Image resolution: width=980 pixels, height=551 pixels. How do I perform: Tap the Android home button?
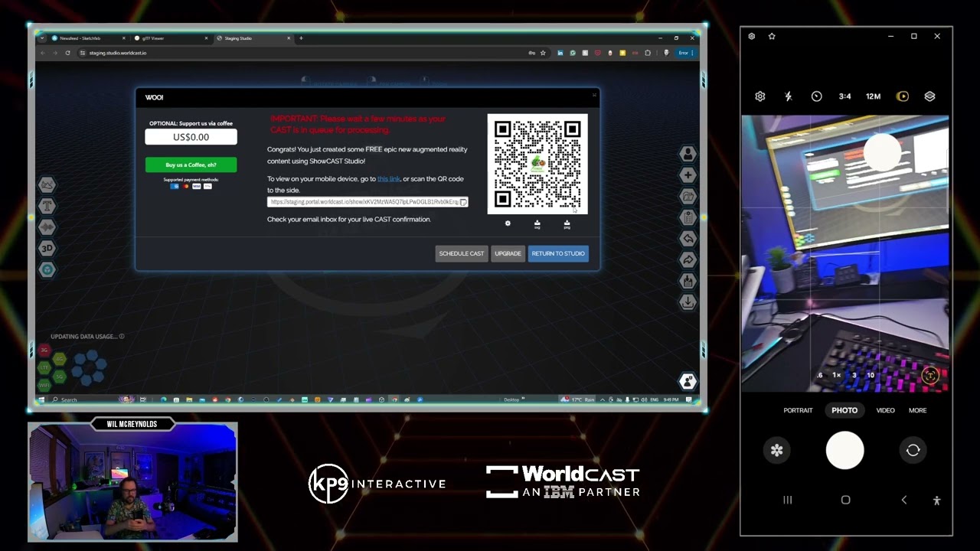[845, 500]
